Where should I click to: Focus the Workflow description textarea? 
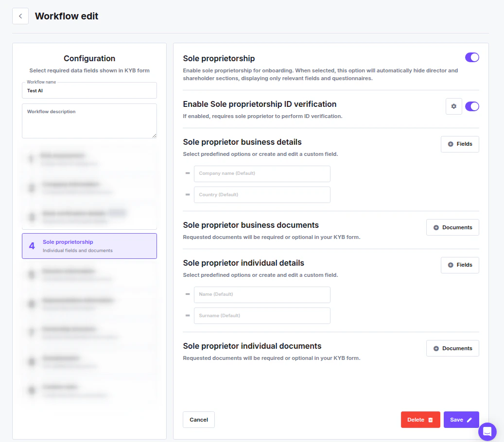point(89,121)
